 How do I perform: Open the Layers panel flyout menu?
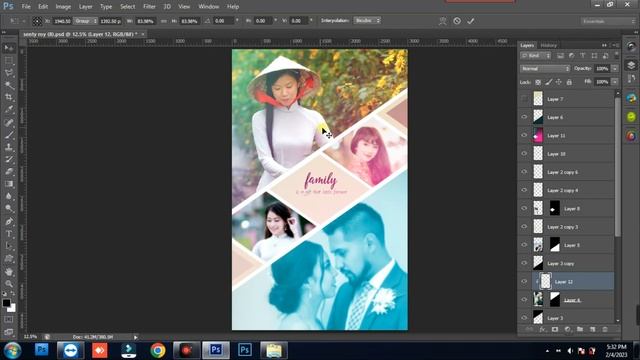click(616, 45)
